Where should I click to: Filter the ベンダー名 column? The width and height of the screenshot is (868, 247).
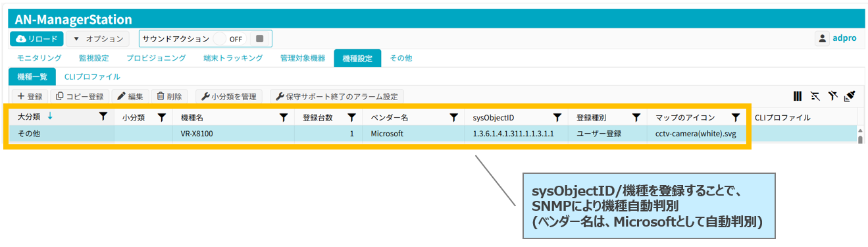click(453, 117)
